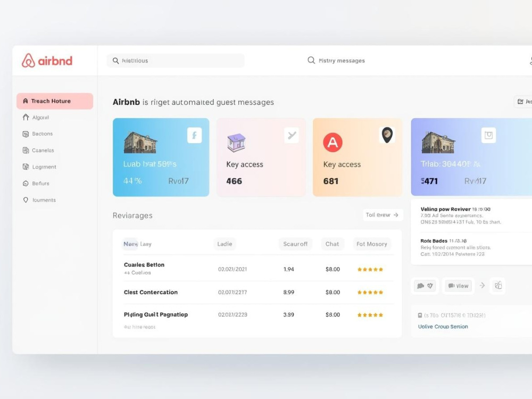Viewport: 532px width, 399px height.
Task: Open History messages search
Action: pyautogui.click(x=336, y=61)
